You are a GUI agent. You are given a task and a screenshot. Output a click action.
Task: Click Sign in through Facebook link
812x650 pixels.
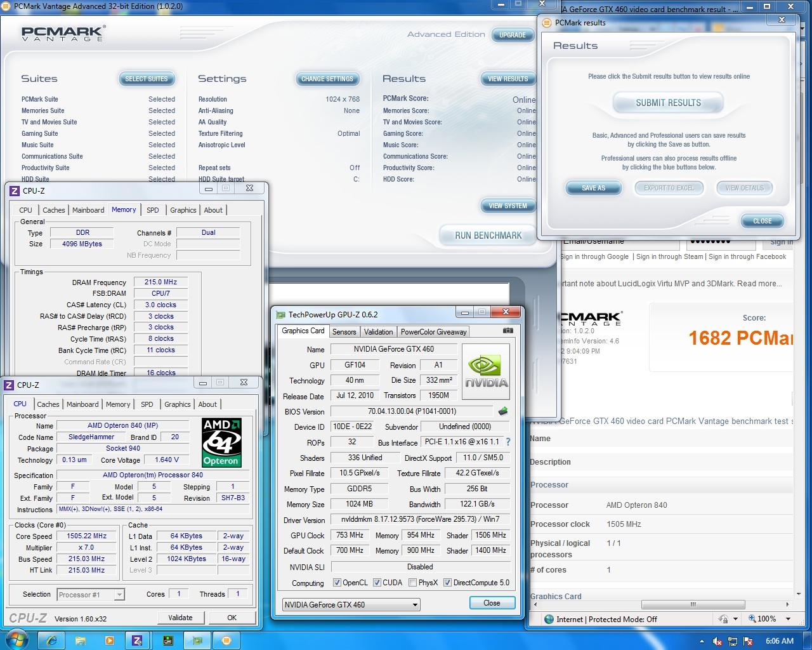click(747, 256)
